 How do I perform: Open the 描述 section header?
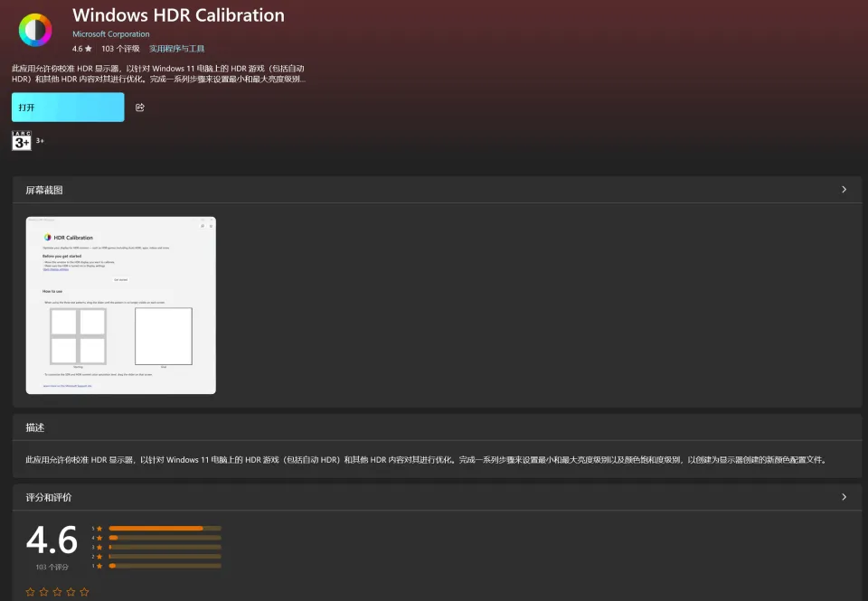click(x=35, y=427)
